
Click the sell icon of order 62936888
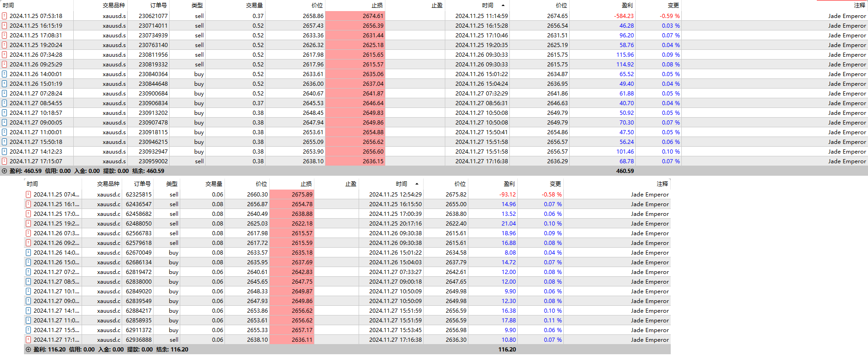[29, 339]
